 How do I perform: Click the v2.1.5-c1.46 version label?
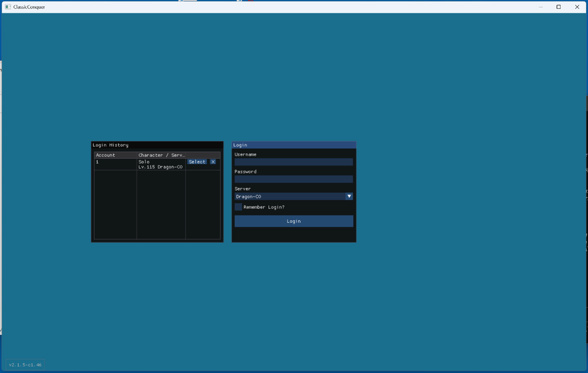(x=24, y=364)
